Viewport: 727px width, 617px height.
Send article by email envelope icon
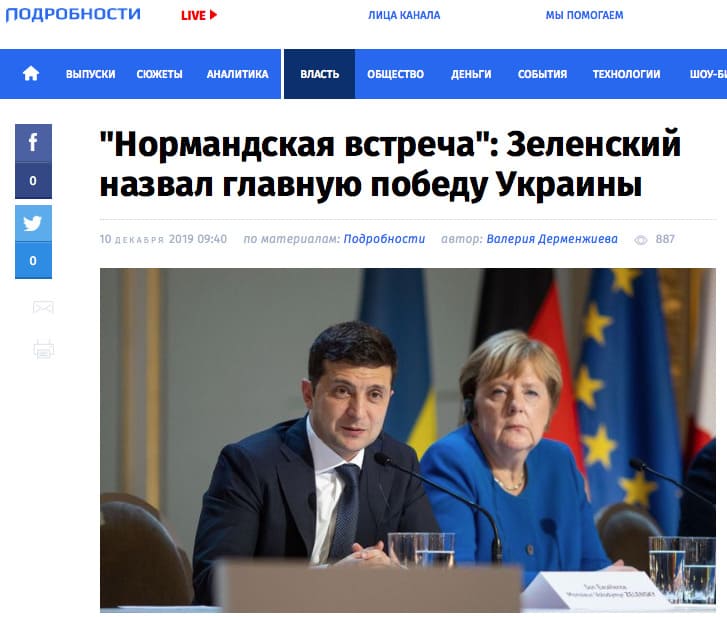pyautogui.click(x=44, y=307)
